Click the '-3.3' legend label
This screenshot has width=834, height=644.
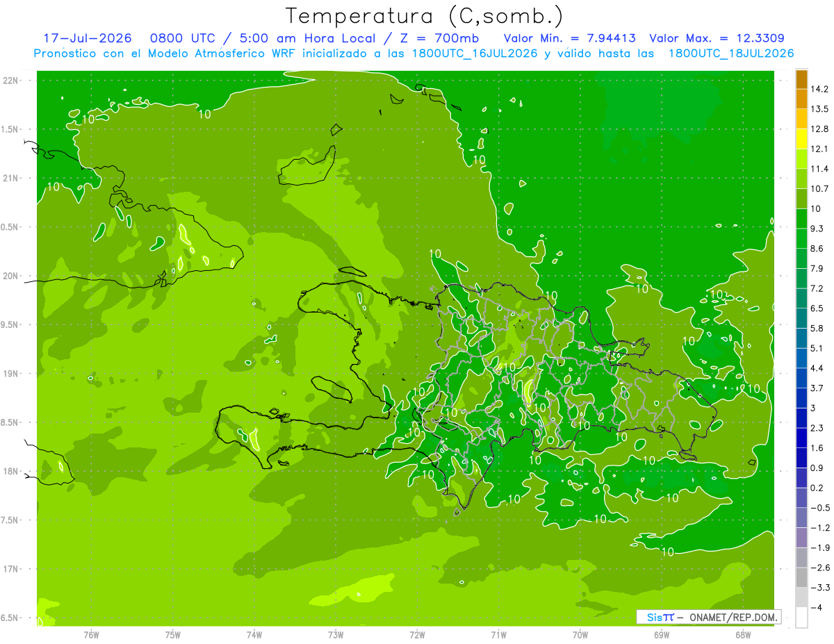820,588
